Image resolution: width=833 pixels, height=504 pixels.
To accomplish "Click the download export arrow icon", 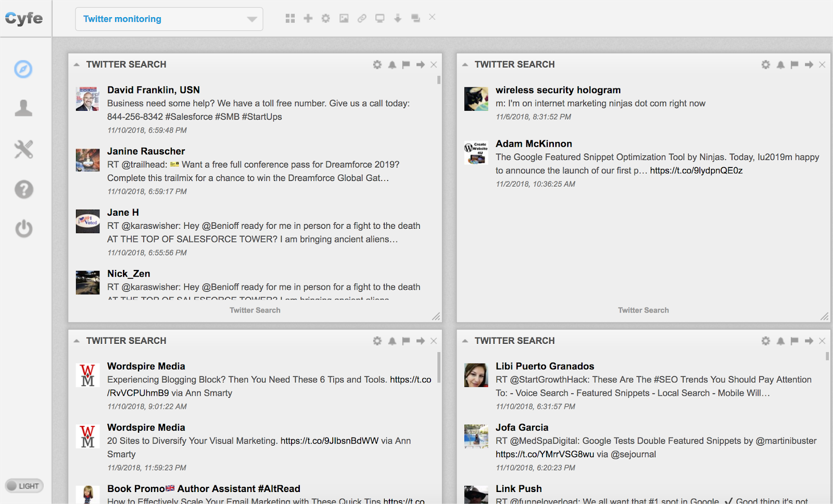I will click(398, 18).
